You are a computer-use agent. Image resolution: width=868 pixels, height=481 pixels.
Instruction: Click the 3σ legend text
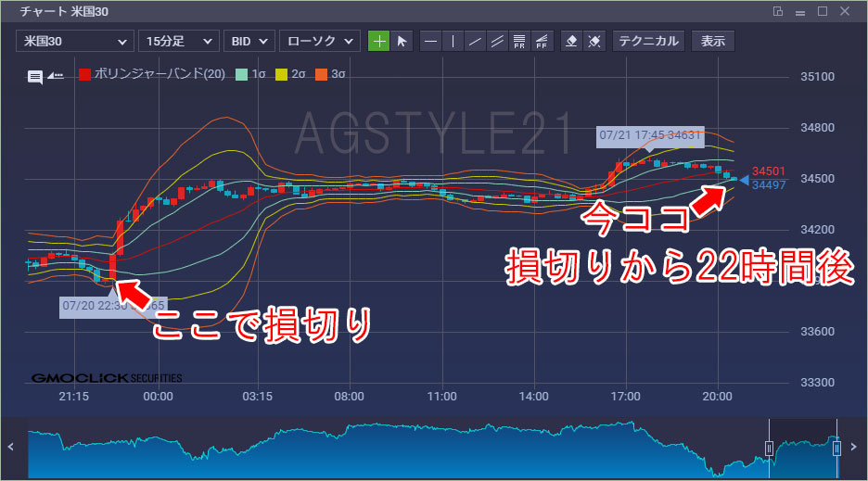338,74
